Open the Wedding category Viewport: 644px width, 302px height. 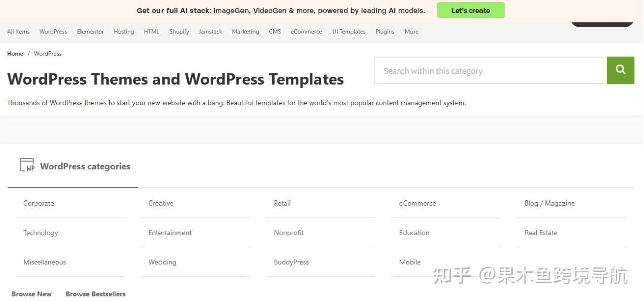(162, 262)
